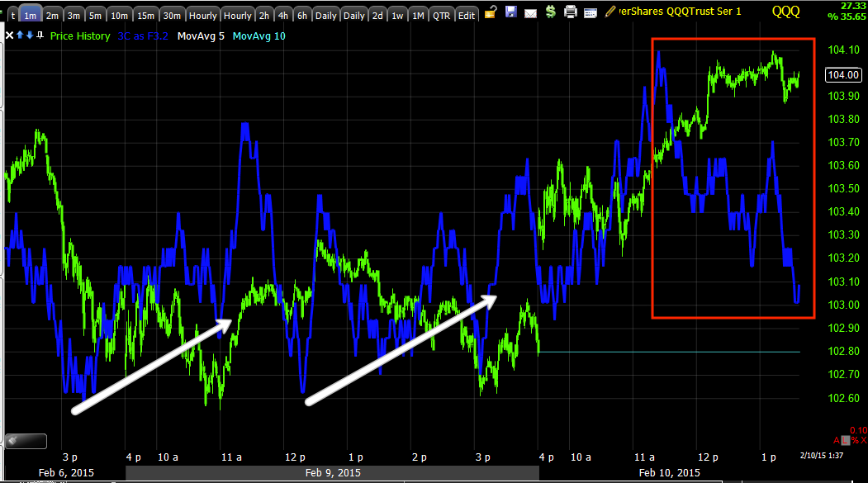Select the 6h timeframe tab
This screenshot has height=483, width=868.
[301, 16]
